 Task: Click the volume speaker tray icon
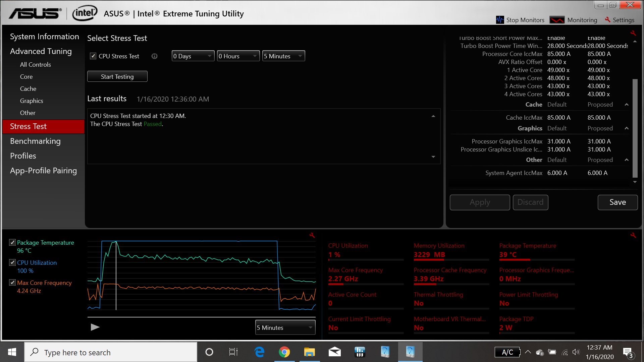click(576, 352)
